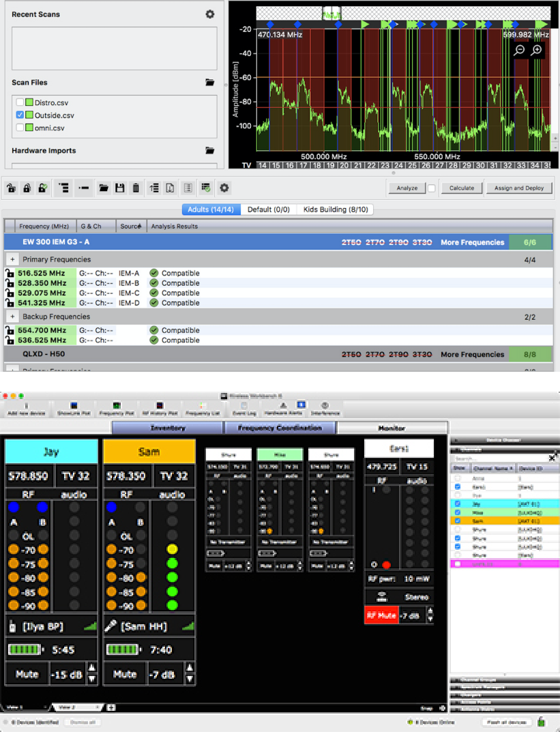Select the cyan Jay channel name header
The width and height of the screenshot is (560, 732).
coord(51,452)
